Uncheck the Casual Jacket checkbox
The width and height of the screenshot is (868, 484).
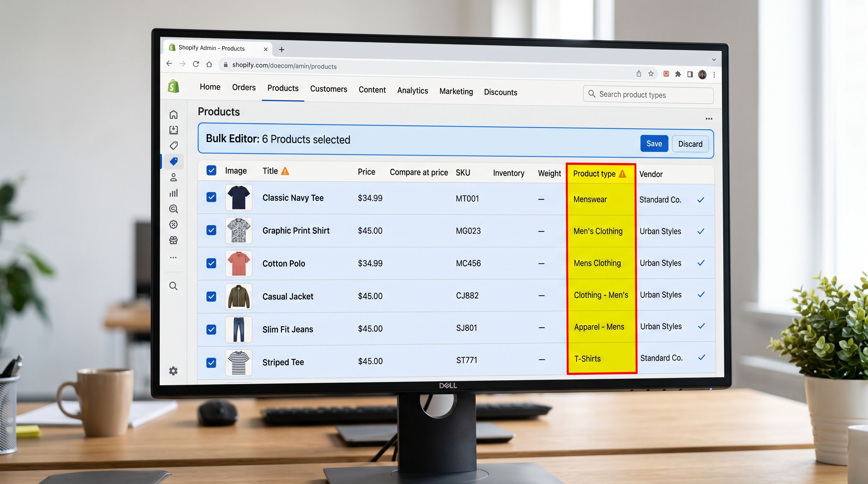pos(211,297)
